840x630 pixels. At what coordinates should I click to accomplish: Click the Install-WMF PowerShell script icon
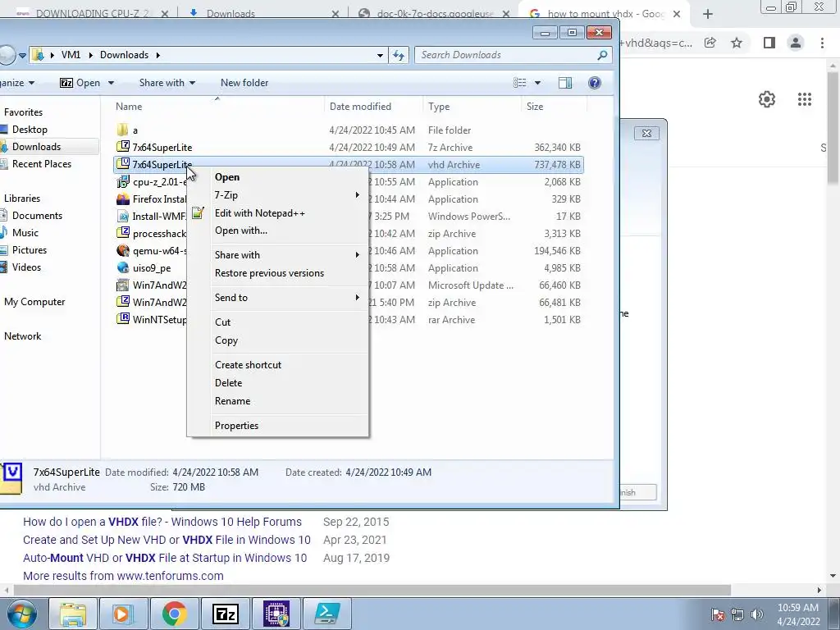pyautogui.click(x=123, y=217)
